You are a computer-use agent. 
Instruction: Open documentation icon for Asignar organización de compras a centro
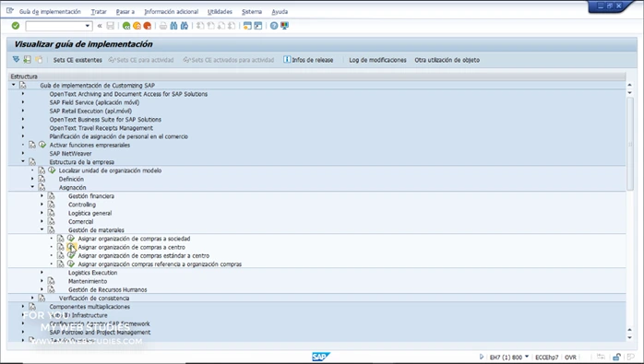(60, 247)
